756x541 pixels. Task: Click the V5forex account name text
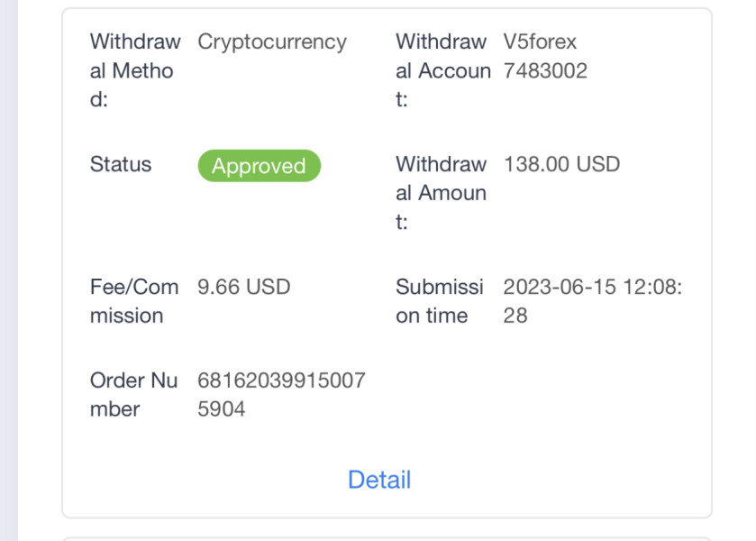click(540, 41)
